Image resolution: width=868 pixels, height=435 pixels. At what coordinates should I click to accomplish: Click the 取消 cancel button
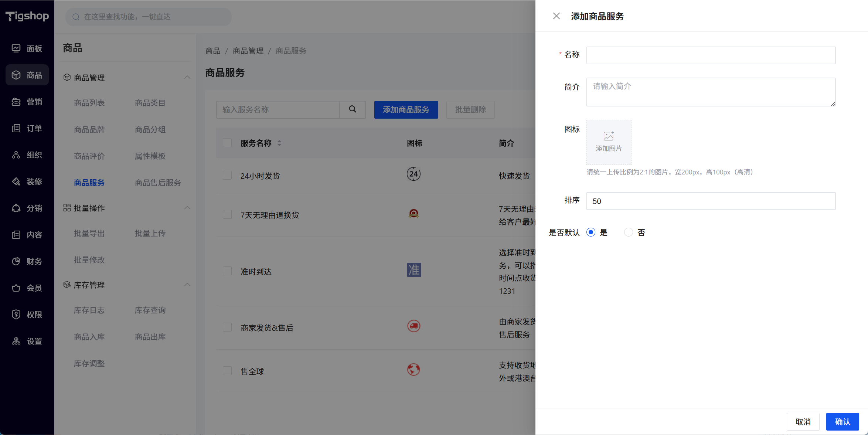803,422
